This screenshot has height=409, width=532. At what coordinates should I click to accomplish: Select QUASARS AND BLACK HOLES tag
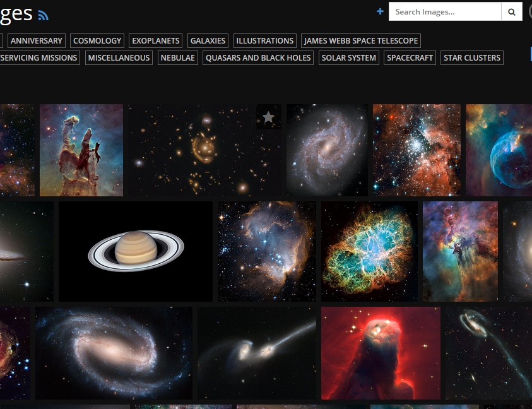point(259,57)
